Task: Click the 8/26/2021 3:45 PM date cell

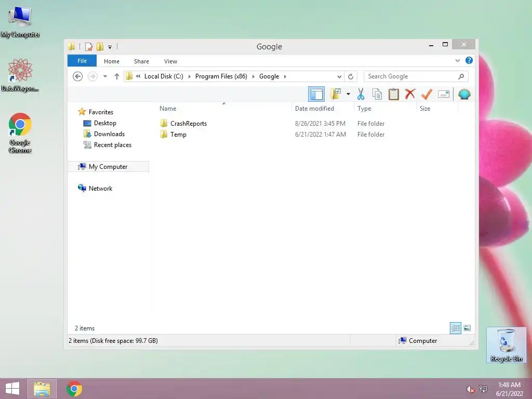Action: [x=320, y=124]
